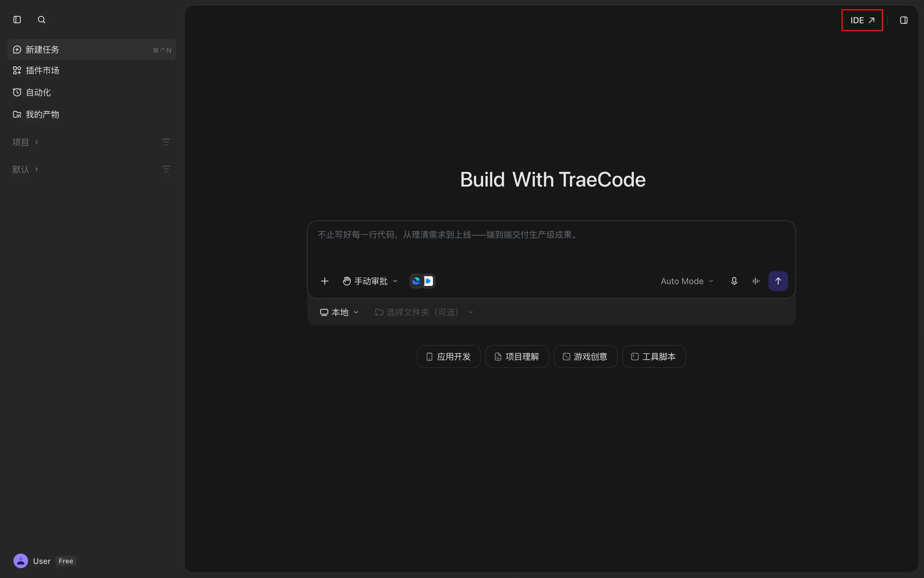Screen dimensions: 924x578
Task: Open the 本地 environment dropdown
Action: [x=339, y=312]
